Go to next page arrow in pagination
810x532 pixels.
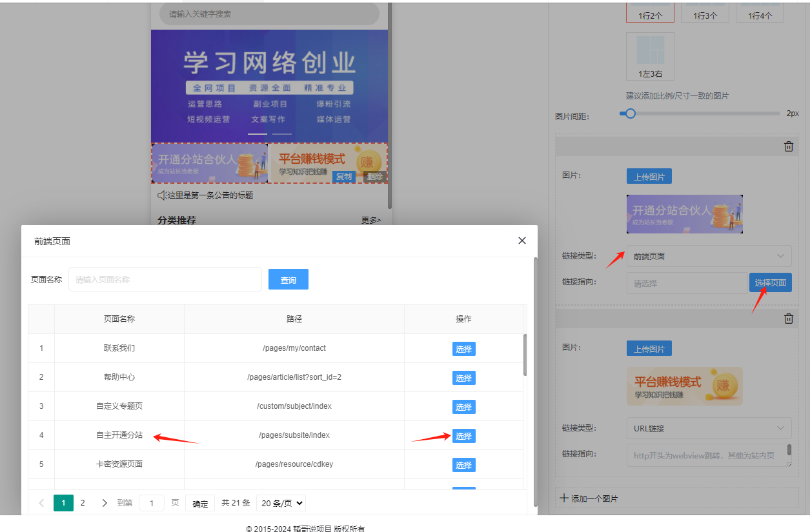(x=105, y=503)
